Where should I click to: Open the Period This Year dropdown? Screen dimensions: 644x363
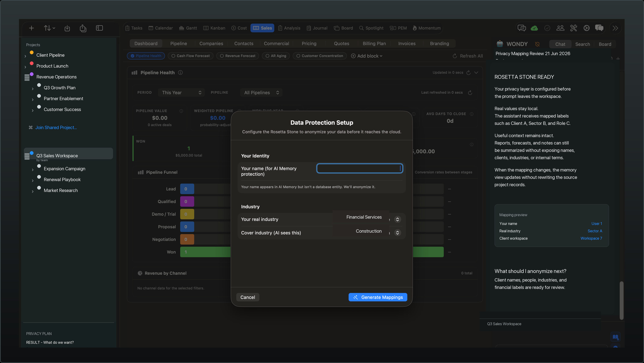(x=181, y=92)
